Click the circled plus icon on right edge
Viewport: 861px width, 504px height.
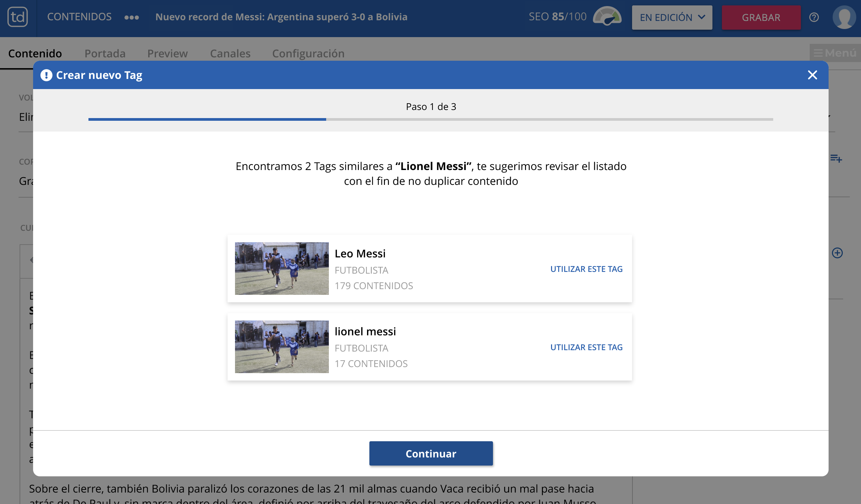[x=837, y=253]
